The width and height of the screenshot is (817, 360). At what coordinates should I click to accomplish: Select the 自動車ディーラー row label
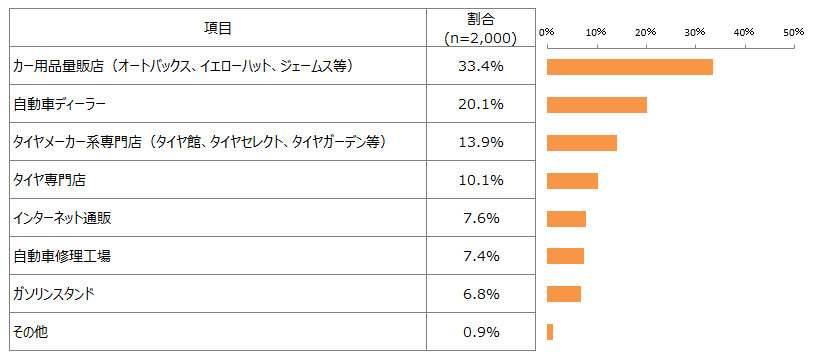(59, 104)
